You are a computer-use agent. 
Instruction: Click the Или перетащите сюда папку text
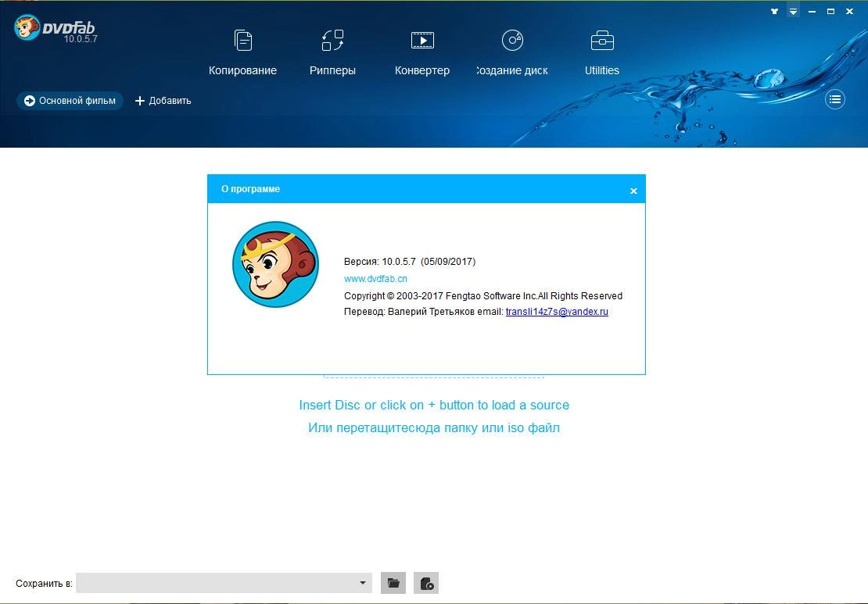(434, 427)
